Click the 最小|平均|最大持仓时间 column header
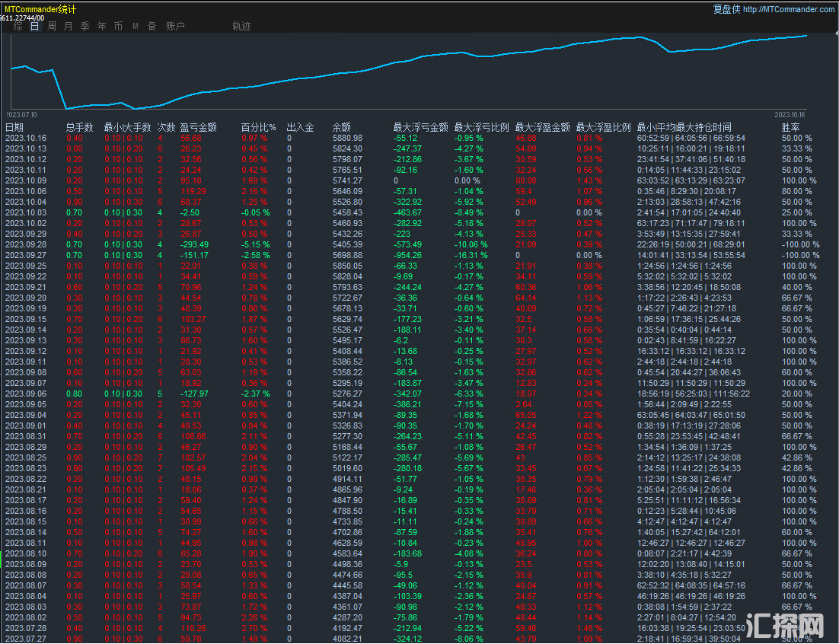Screen dimensions: 839x644 [x=684, y=127]
